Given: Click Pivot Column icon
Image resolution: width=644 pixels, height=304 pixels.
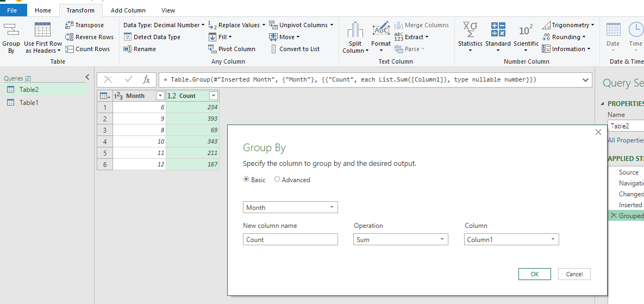Looking at the screenshot, I should point(212,49).
